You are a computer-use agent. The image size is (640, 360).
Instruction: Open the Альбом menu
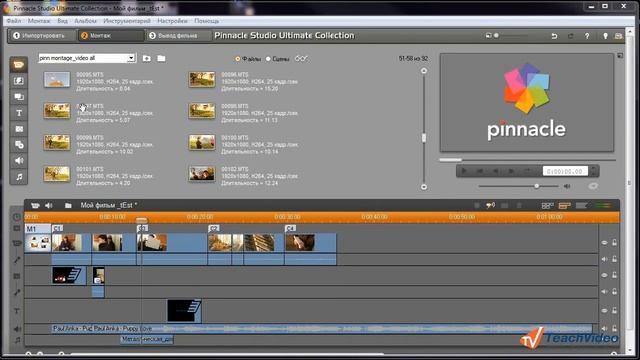tap(85, 21)
